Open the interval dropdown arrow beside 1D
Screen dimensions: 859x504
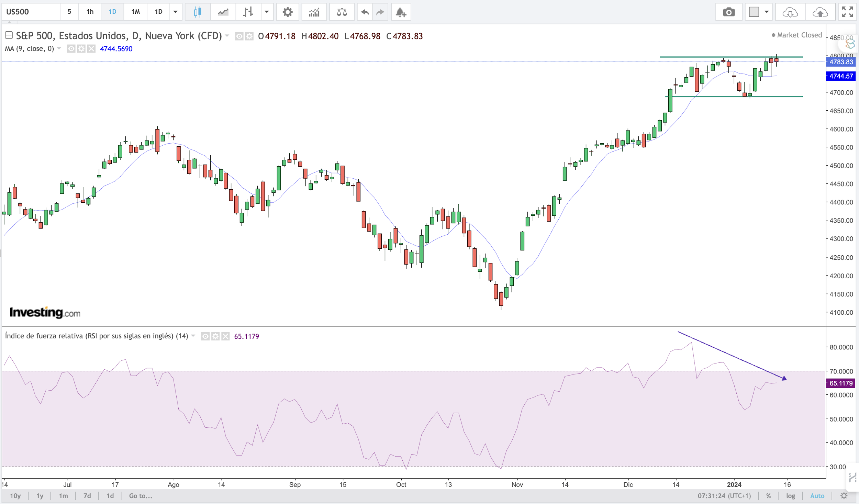point(175,12)
